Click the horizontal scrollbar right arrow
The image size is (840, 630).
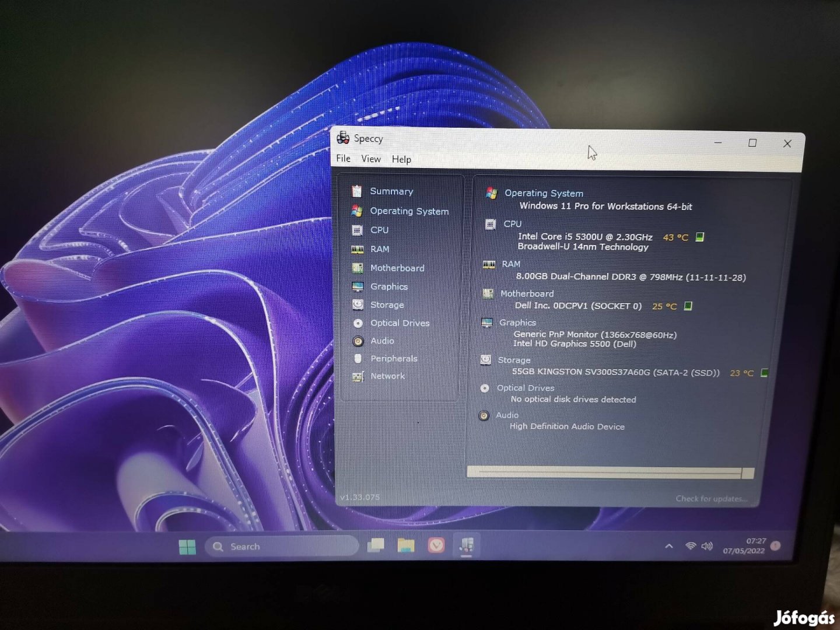point(748,473)
